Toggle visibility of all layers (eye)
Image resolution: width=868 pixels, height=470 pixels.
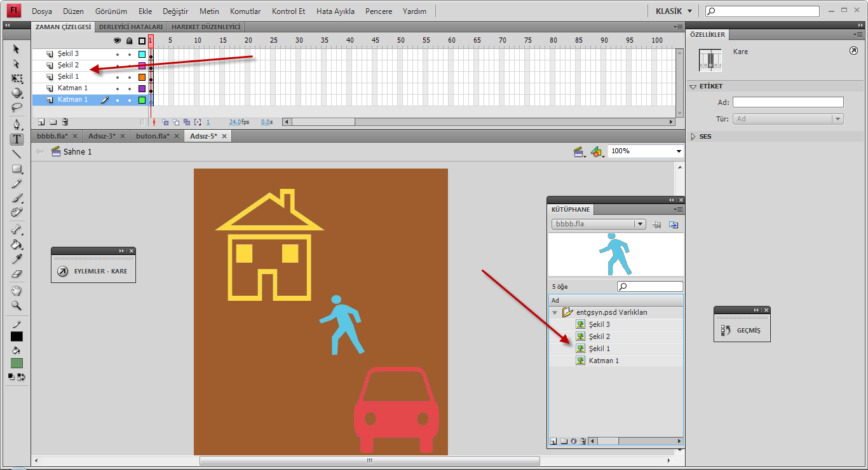click(x=117, y=41)
